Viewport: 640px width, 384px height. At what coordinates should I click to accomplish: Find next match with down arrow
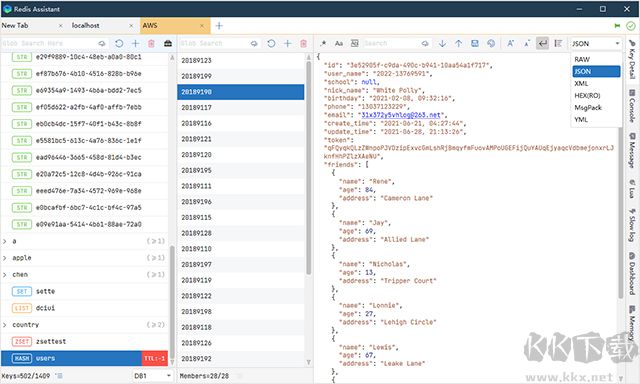tap(442, 43)
